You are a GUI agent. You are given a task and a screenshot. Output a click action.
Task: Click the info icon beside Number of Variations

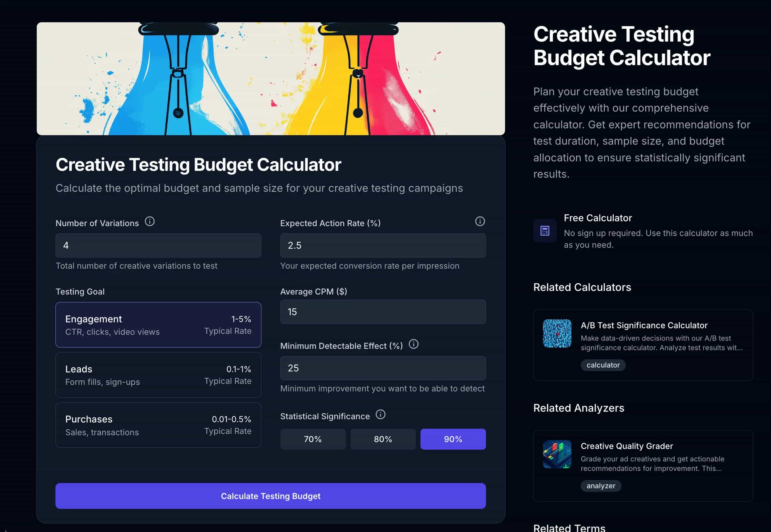click(150, 221)
